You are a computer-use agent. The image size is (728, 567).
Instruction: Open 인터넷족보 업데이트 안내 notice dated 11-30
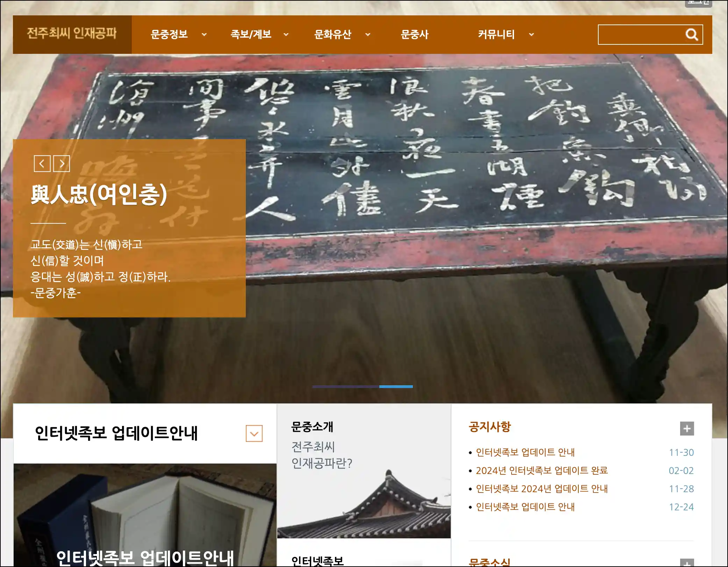click(525, 452)
